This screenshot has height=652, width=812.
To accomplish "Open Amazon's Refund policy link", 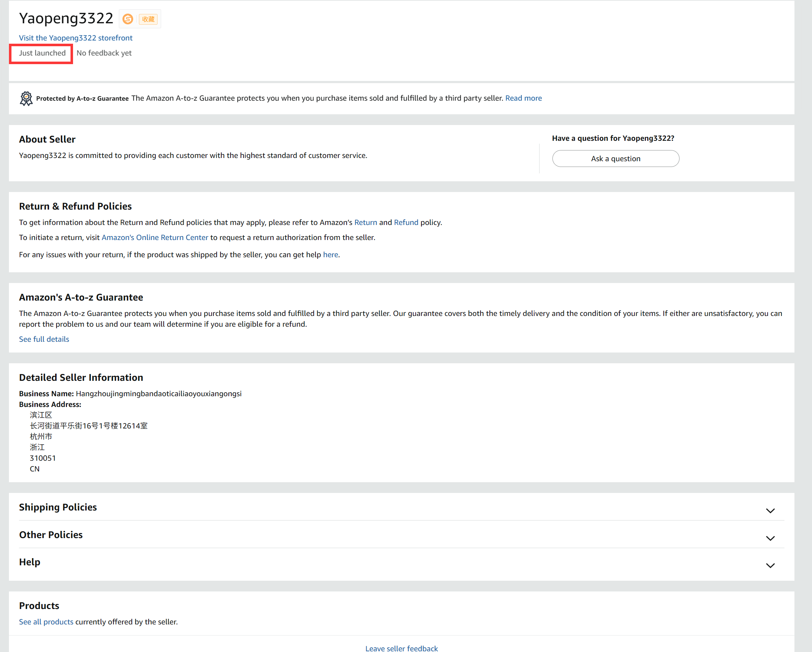I will click(406, 222).
